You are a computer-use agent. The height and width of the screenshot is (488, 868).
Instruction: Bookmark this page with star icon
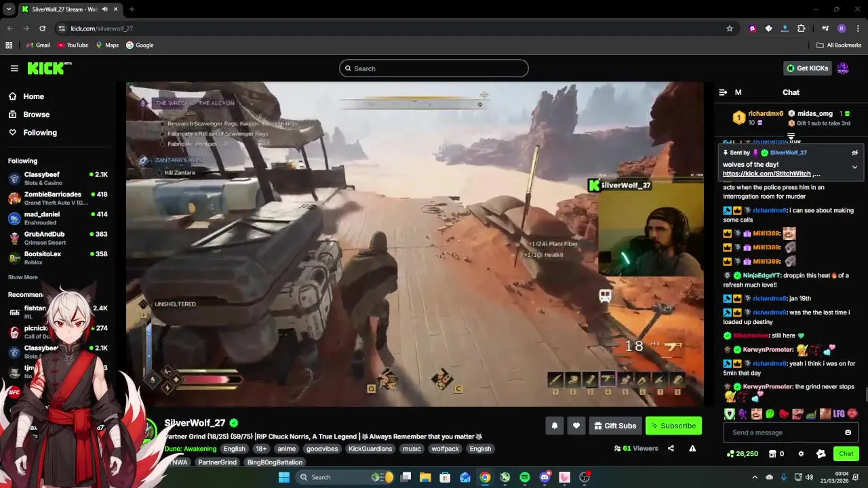pyautogui.click(x=730, y=28)
